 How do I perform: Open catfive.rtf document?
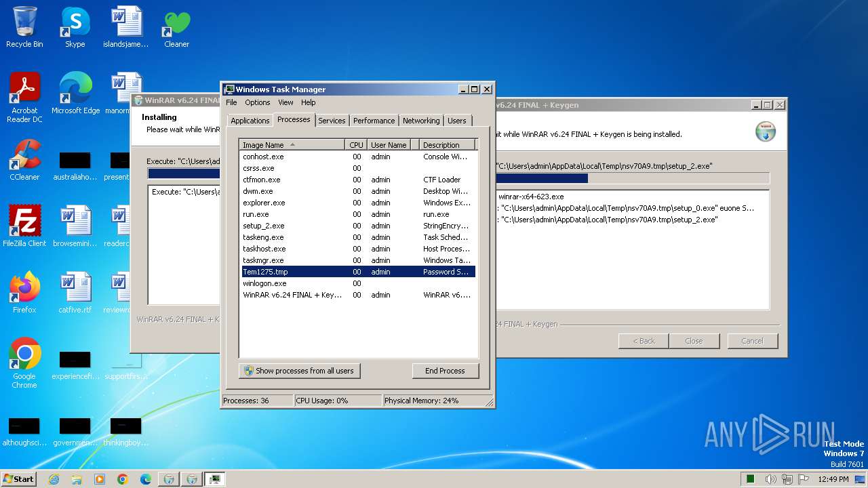(75, 293)
